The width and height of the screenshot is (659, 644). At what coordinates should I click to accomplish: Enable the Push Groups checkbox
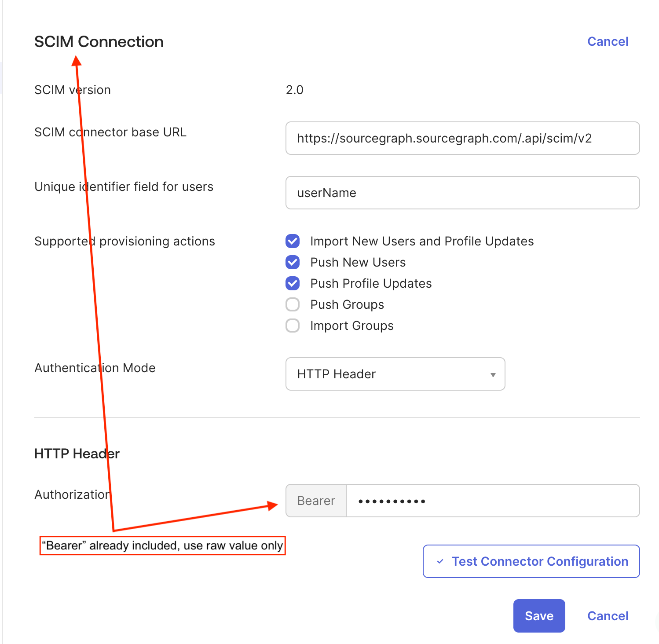pyautogui.click(x=293, y=304)
